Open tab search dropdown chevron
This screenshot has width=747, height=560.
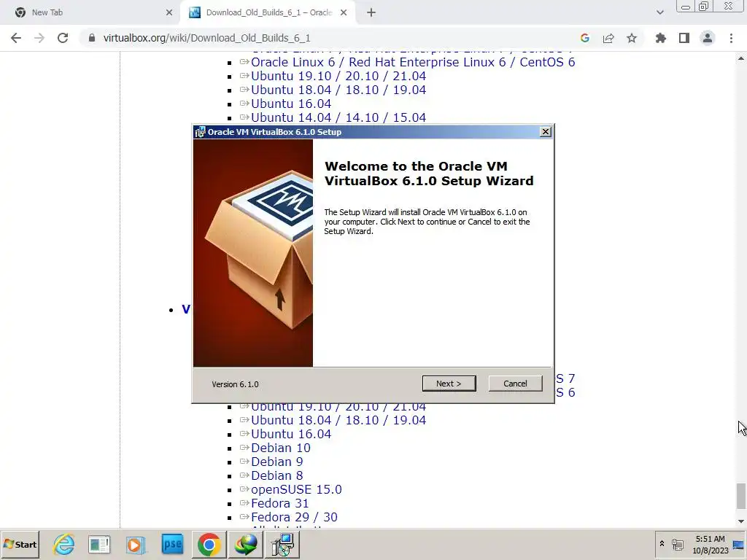coord(659,12)
